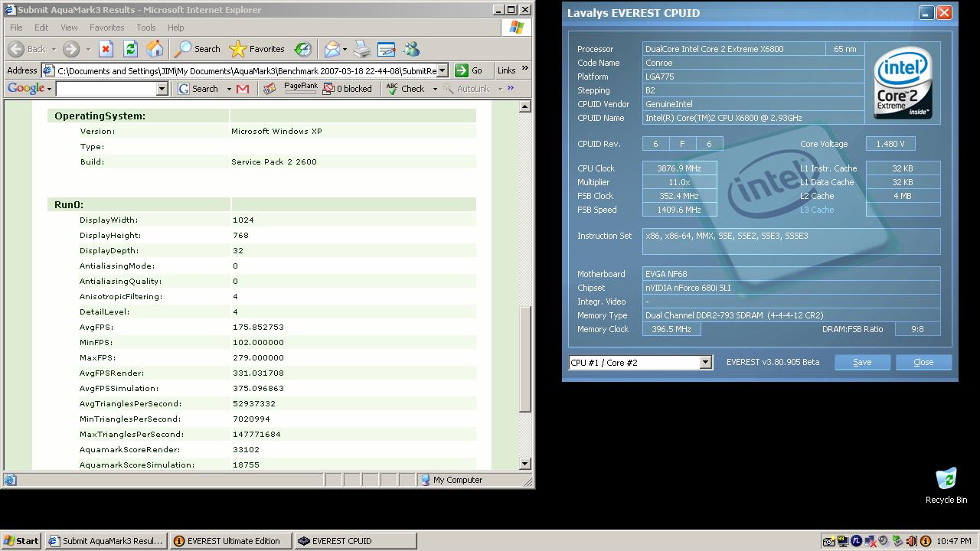
Task: Click the Close button in EVEREST CPUID
Action: click(923, 362)
